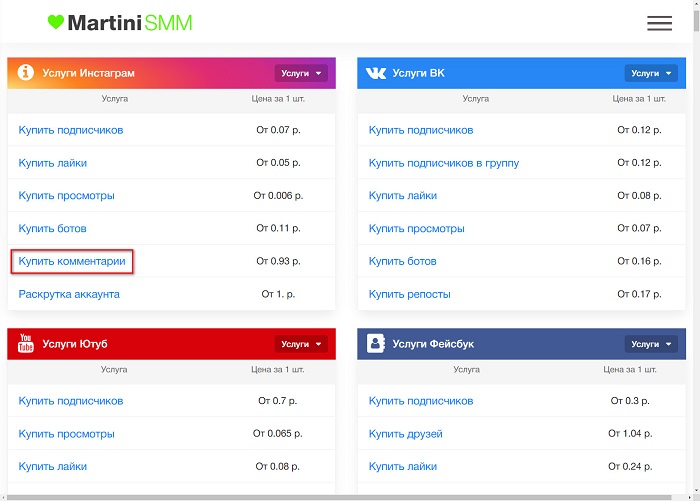Click the VK logo icon
The image size is (700, 501).
[x=375, y=73]
